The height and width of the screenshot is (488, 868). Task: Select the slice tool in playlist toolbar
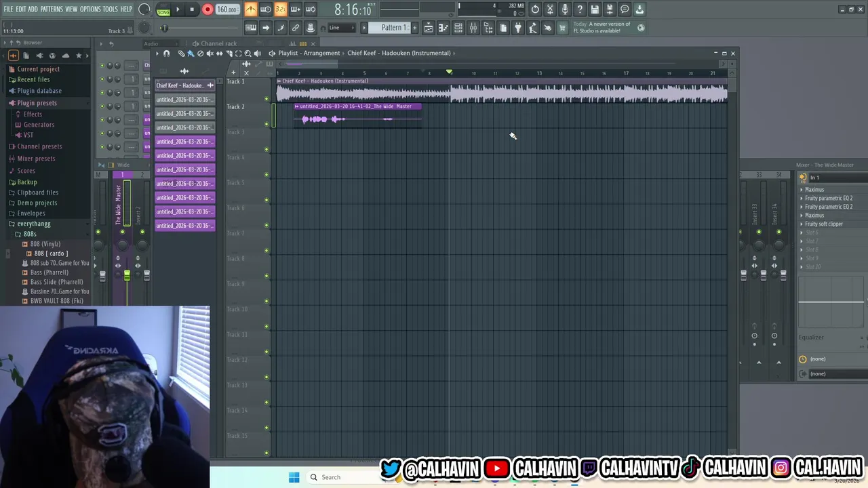pos(229,54)
